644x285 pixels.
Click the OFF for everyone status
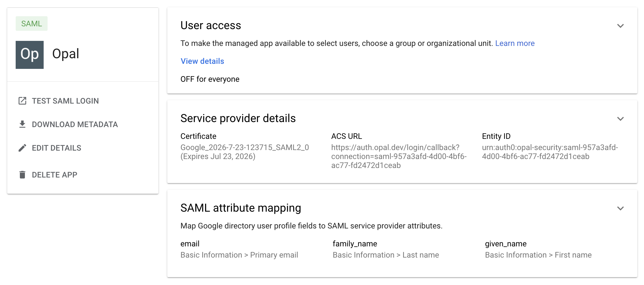click(x=210, y=79)
